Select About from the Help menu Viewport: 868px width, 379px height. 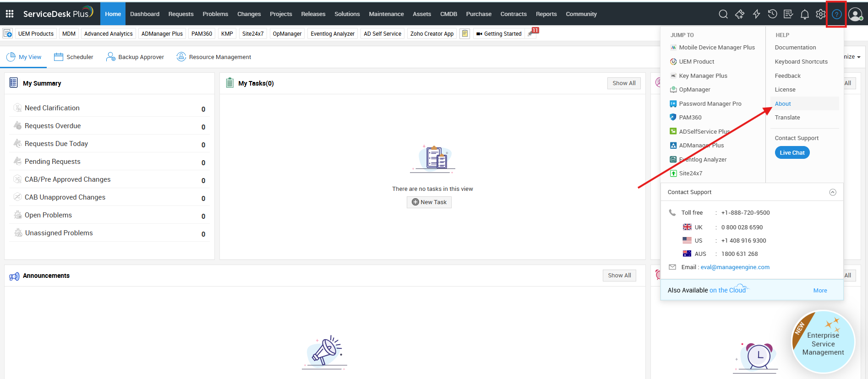click(783, 104)
